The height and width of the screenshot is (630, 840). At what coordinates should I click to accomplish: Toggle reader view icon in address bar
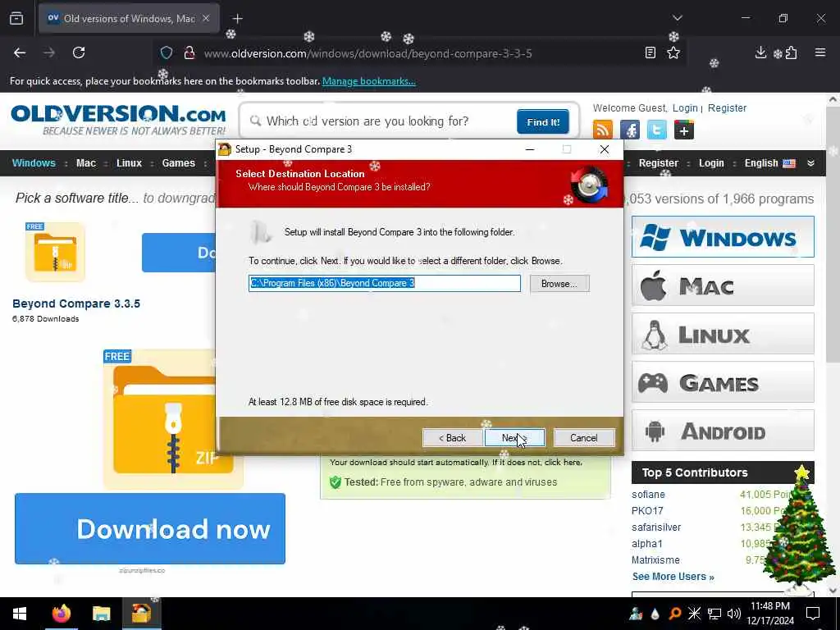coord(650,52)
